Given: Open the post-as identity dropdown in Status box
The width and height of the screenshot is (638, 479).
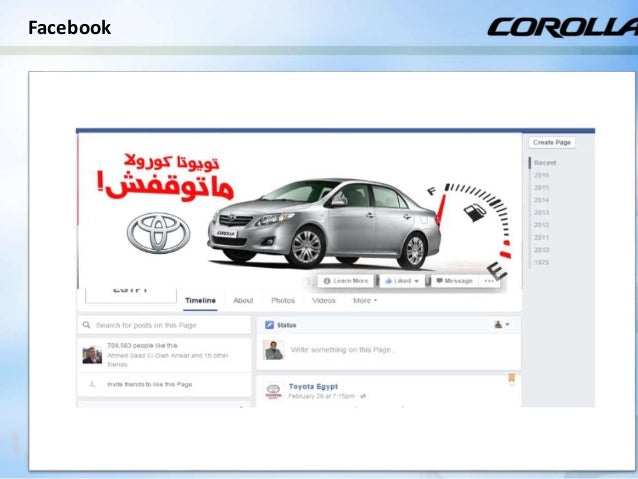Looking at the screenshot, I should (502, 324).
